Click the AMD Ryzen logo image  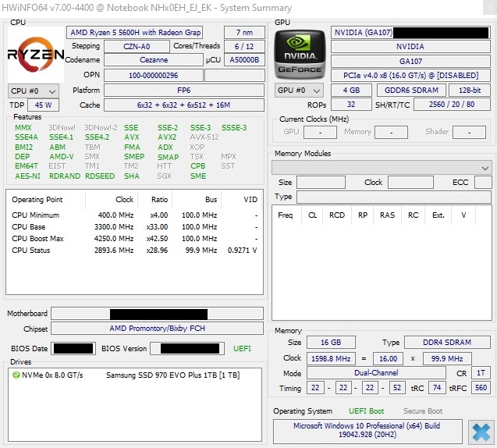(x=36, y=55)
